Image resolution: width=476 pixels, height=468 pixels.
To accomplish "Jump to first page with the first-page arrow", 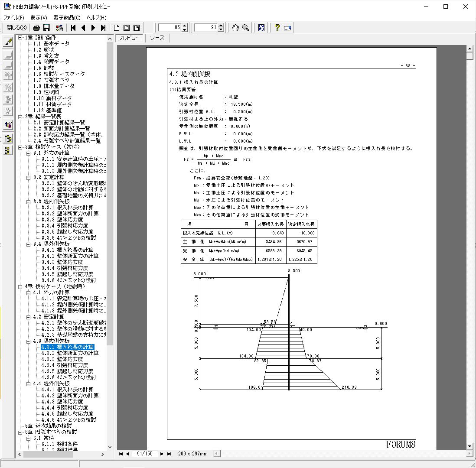I will point(73,28).
